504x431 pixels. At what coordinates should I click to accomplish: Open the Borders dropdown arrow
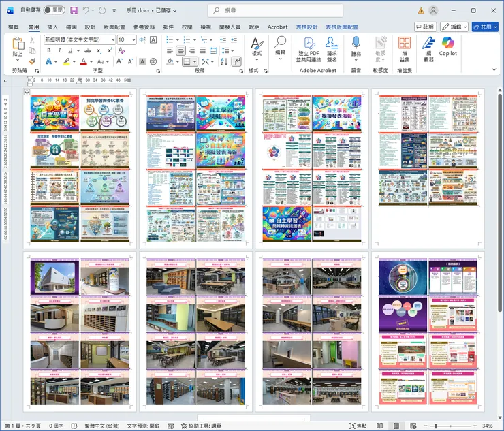coord(195,61)
